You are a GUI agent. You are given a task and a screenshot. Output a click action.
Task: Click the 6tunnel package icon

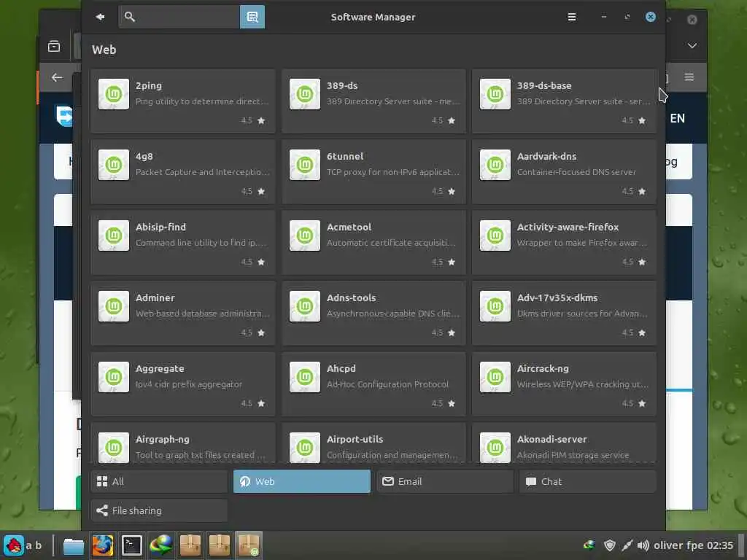tap(305, 165)
